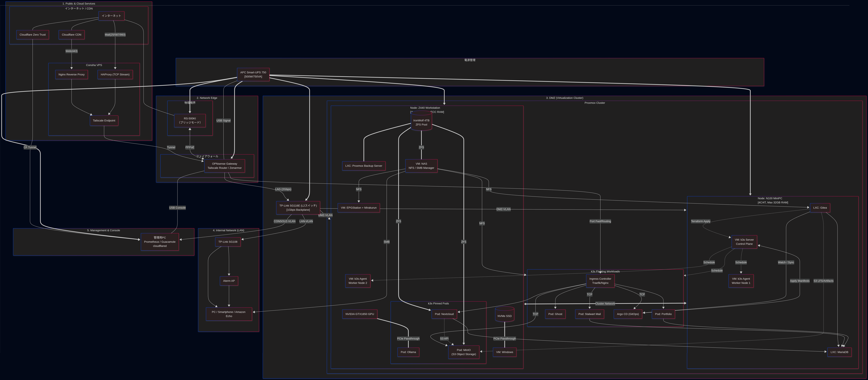Click the NVIDIA GTX1650 GPU node
868x380 pixels.
pos(360,314)
